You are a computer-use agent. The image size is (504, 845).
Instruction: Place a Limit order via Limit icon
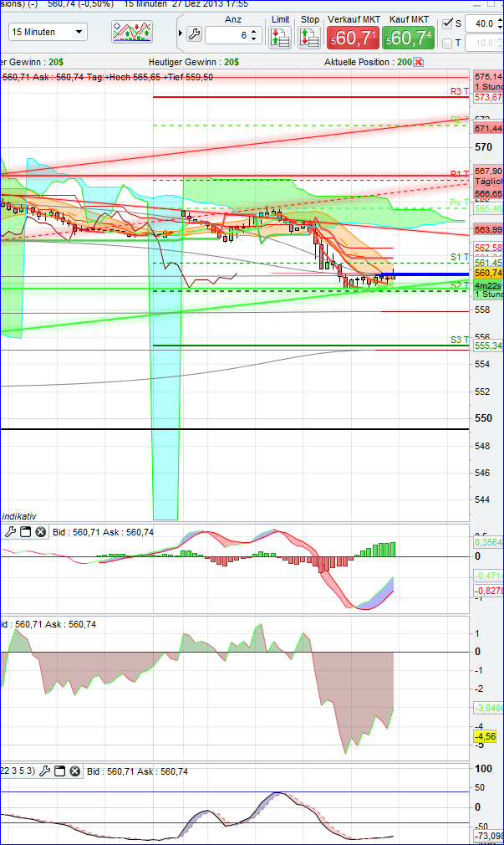coord(280,37)
